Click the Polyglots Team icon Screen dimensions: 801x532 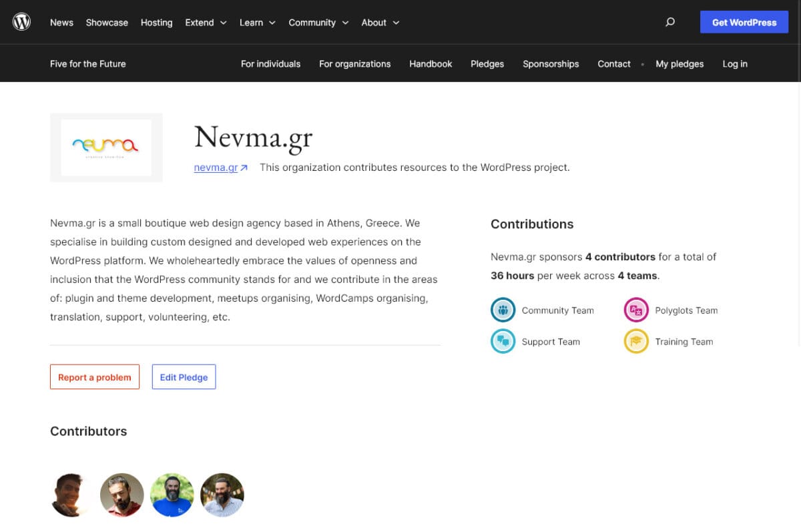(636, 310)
